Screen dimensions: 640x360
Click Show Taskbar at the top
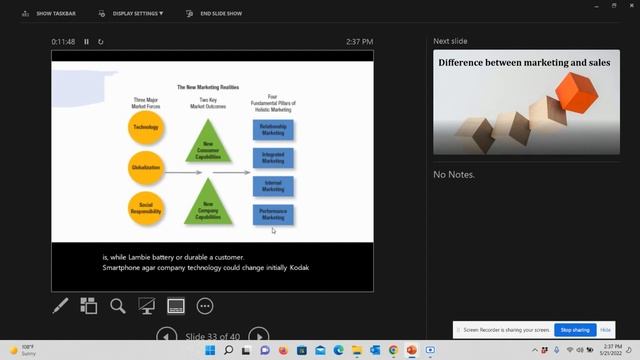coord(49,13)
